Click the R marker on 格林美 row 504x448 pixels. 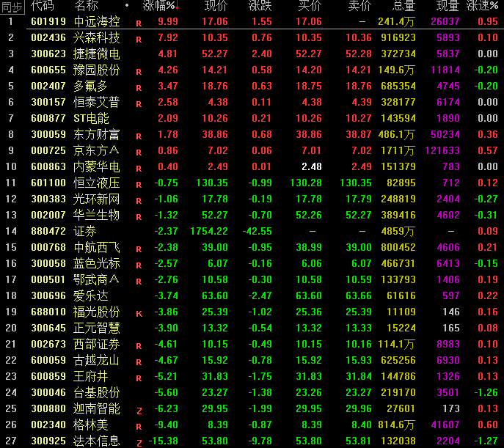tap(139, 427)
